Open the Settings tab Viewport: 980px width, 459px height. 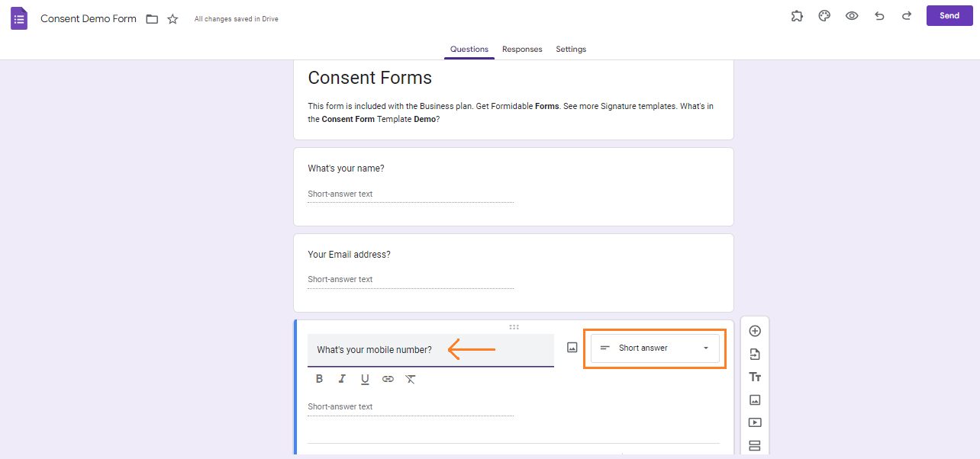tap(570, 49)
